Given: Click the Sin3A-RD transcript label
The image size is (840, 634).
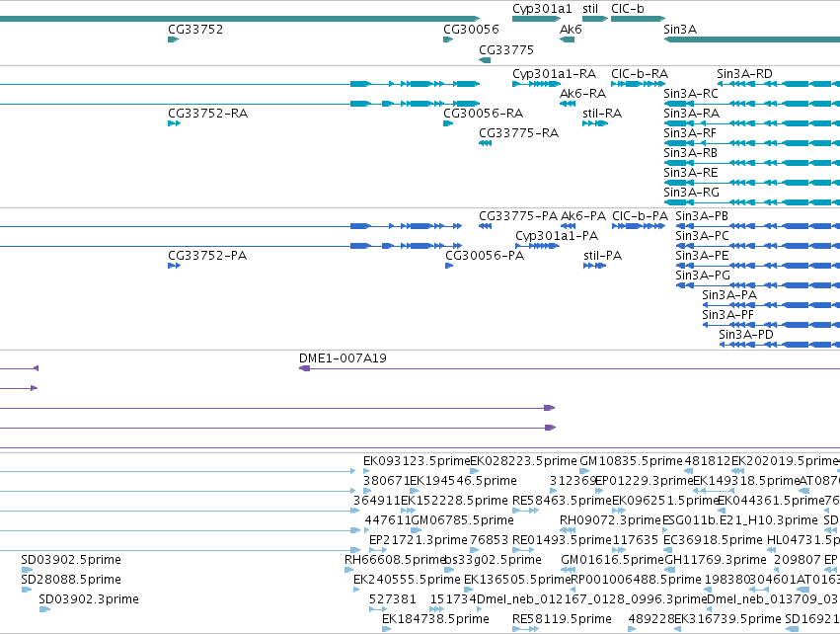Looking at the screenshot, I should click(744, 73).
